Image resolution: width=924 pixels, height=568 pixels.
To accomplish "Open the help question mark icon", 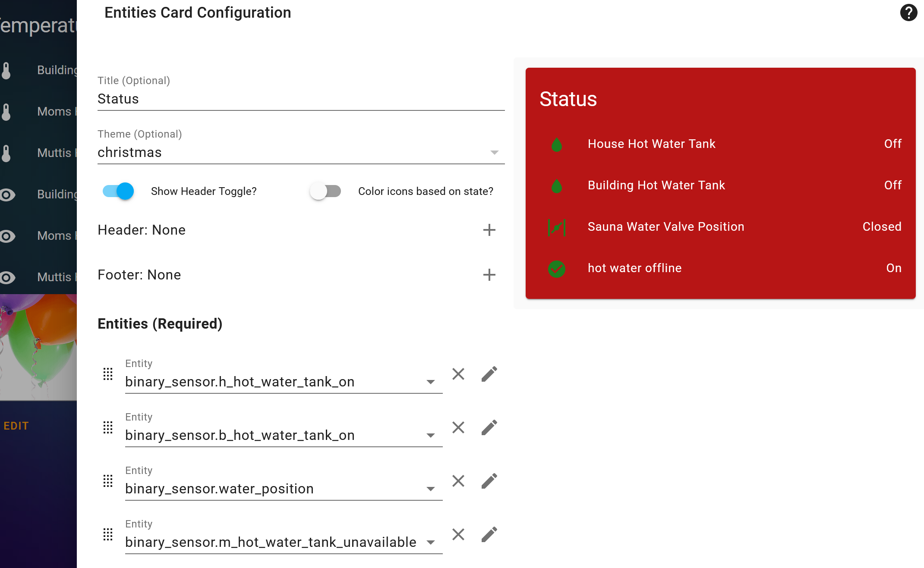I will 908,13.
